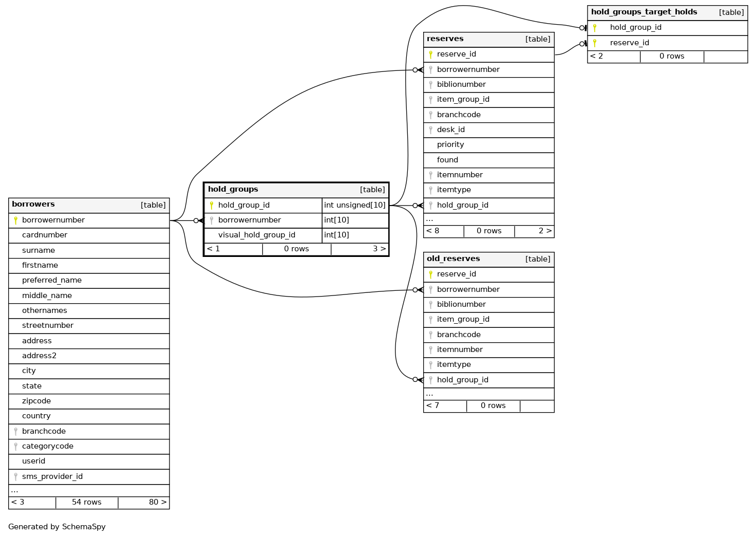
Task: Click the primary key icon of reserve_id in reserves
Action: click(430, 54)
